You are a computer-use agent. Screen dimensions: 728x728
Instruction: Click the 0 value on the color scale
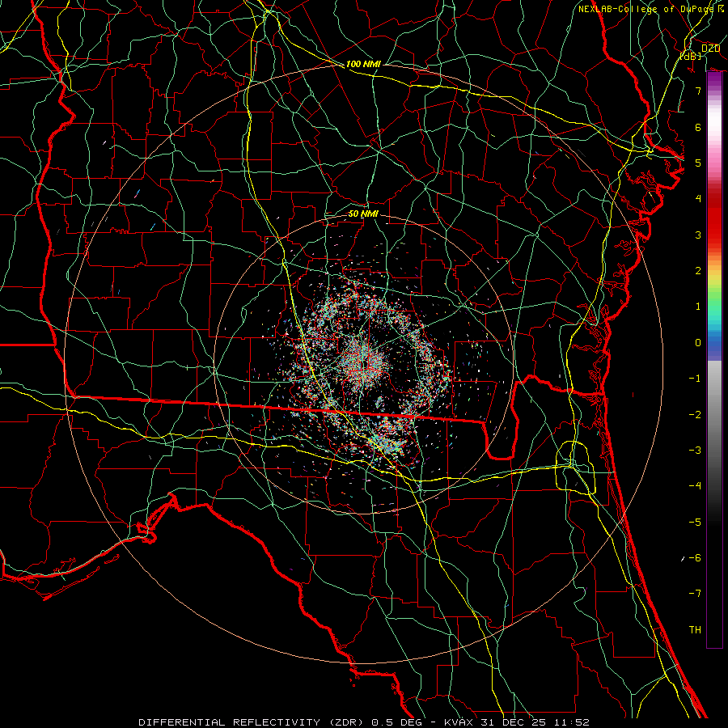pos(698,343)
